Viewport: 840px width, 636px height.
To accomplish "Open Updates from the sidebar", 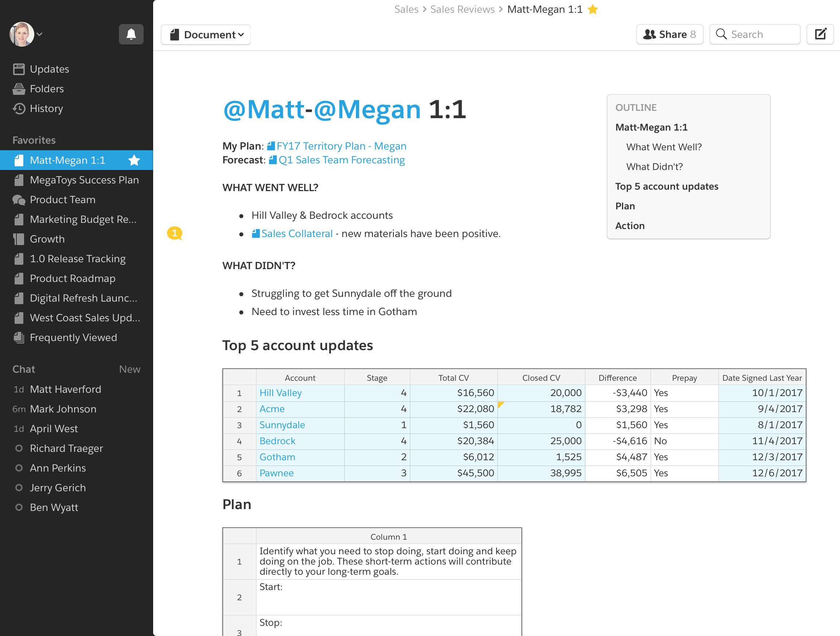I will 49,69.
